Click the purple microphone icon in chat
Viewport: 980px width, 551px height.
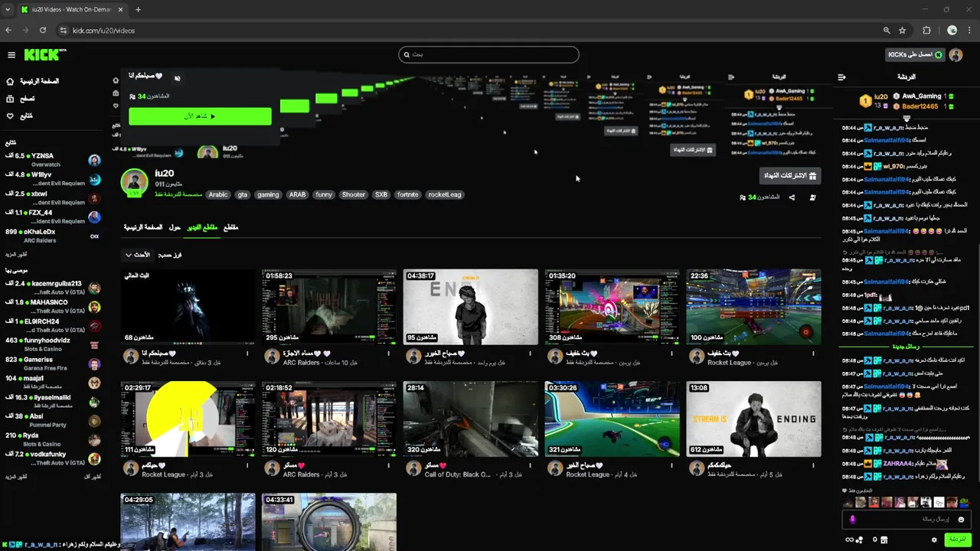[852, 520]
